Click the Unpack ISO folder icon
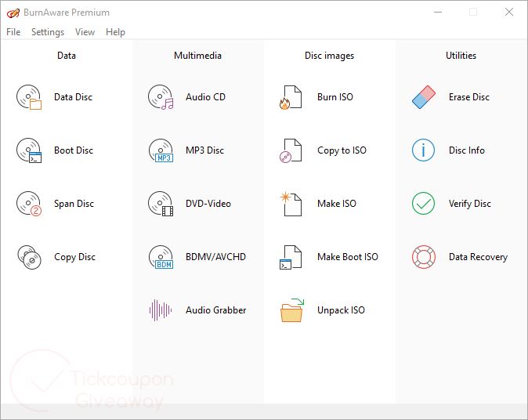This screenshot has height=420, width=528. tap(291, 310)
